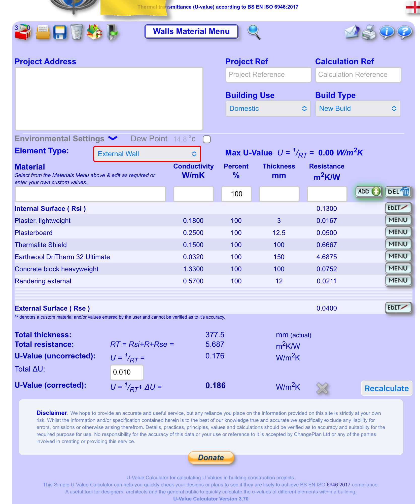Open the magnifying glass search icon
Viewport: 420px width, 504px height.
[254, 32]
